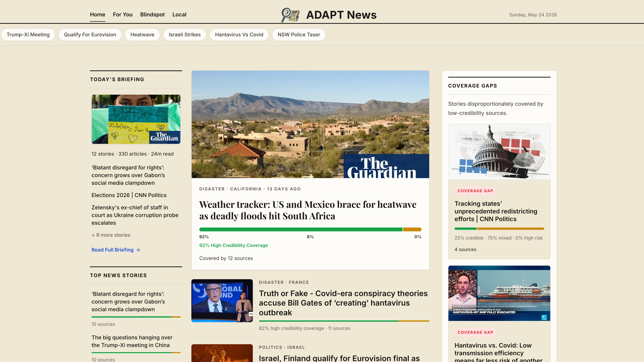Screen dimensions: 644x362
Task: Click the 92% High Credibility Coverage label
Action: point(233,245)
